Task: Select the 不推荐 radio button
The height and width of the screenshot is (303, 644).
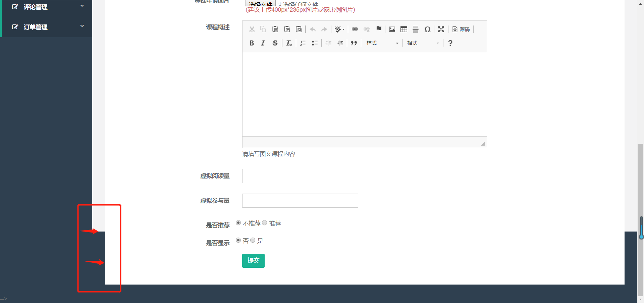Action: click(x=238, y=223)
